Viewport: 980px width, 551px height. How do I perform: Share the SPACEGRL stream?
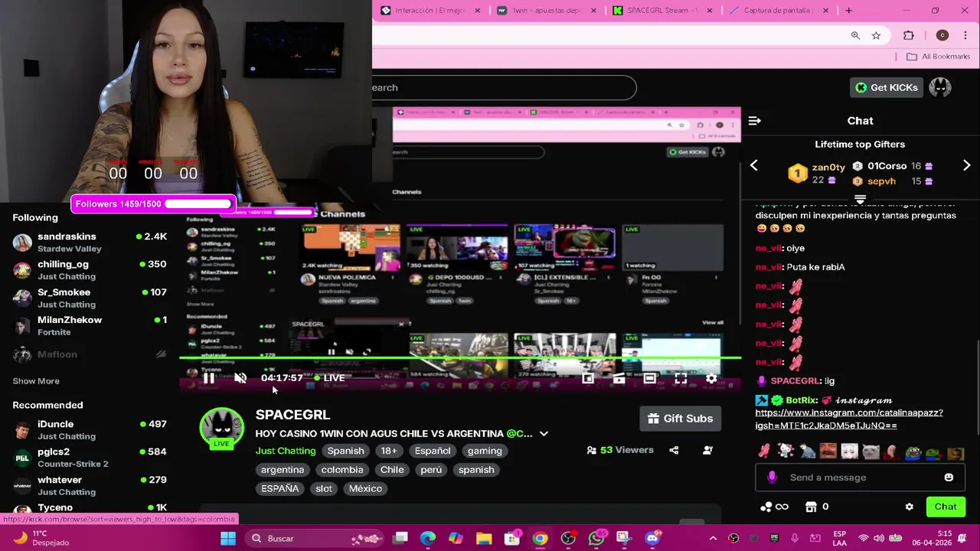(x=674, y=450)
